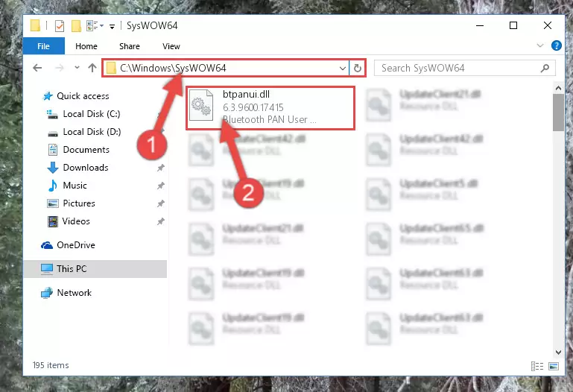This screenshot has width=573, height=392.
Task: Click the scrollbar down arrow
Action: pyautogui.click(x=558, y=353)
